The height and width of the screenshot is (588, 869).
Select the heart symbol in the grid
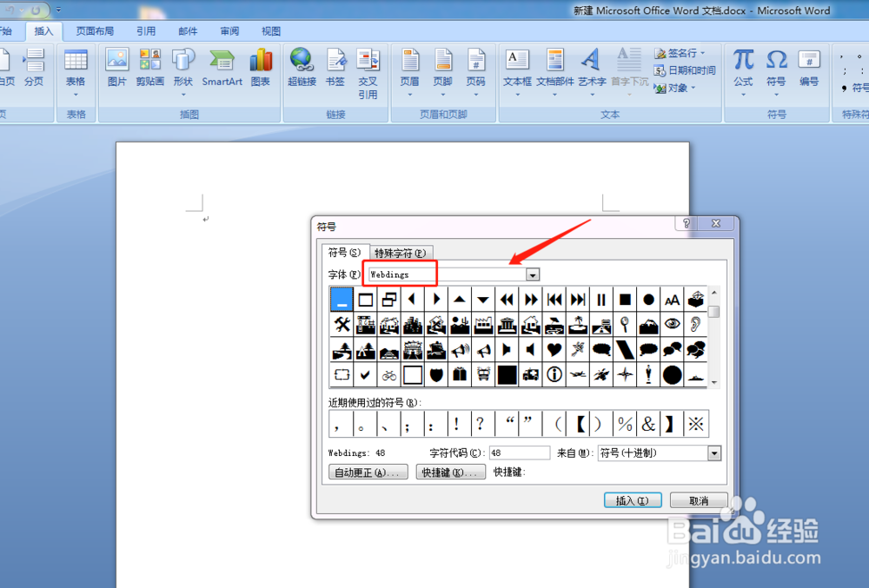(x=554, y=350)
